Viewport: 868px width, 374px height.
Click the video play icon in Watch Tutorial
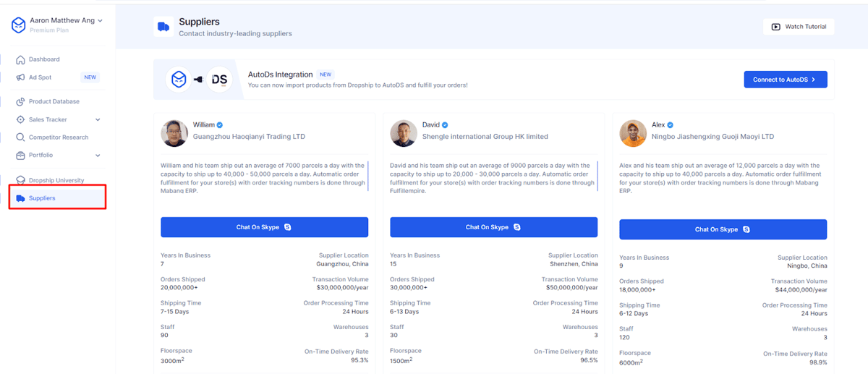[x=775, y=27]
